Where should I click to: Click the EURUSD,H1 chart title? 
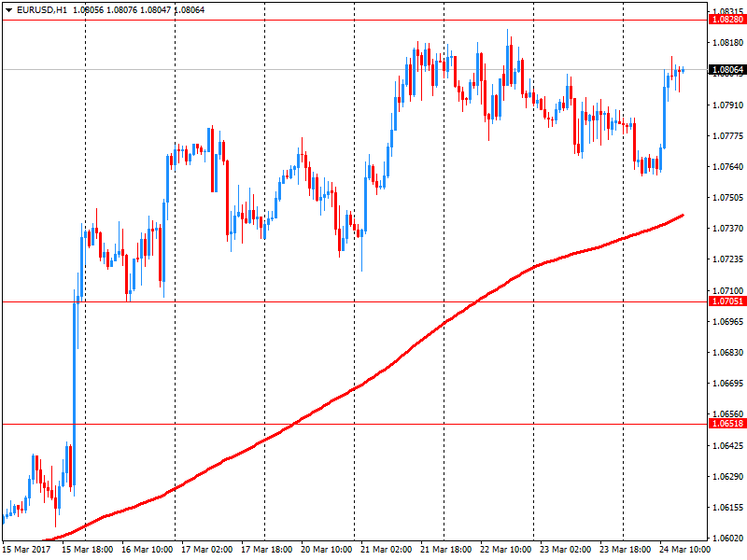(42, 10)
